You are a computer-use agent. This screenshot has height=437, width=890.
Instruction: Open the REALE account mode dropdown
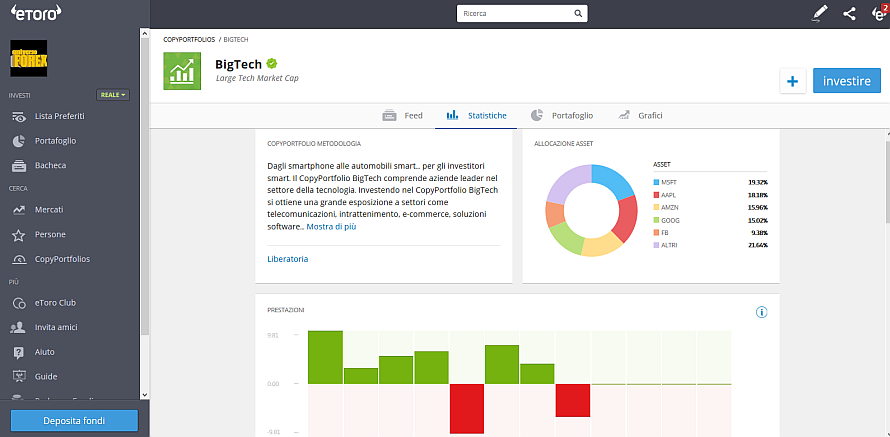113,95
